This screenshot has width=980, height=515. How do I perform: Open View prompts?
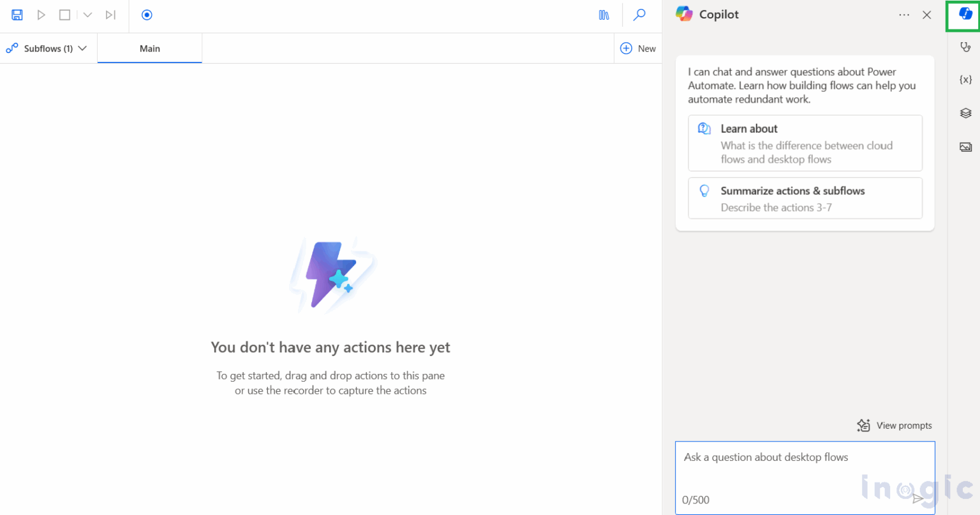click(x=895, y=426)
